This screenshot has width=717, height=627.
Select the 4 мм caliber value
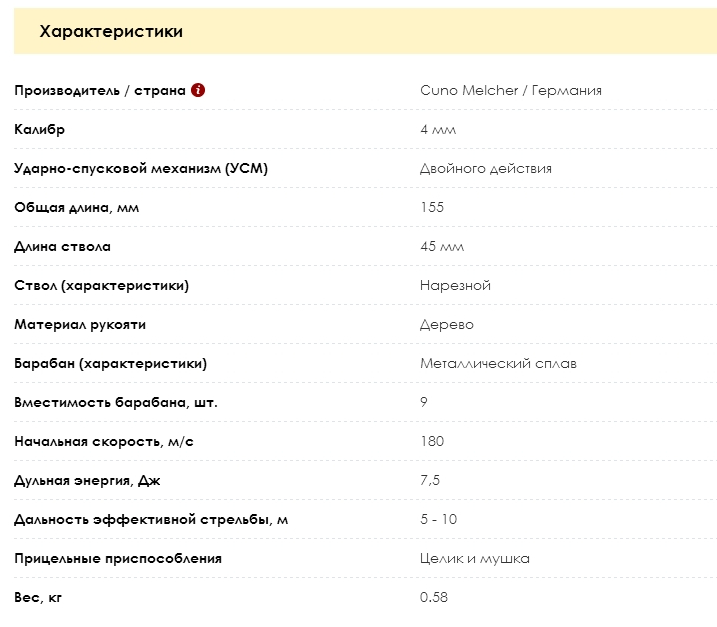coord(438,130)
